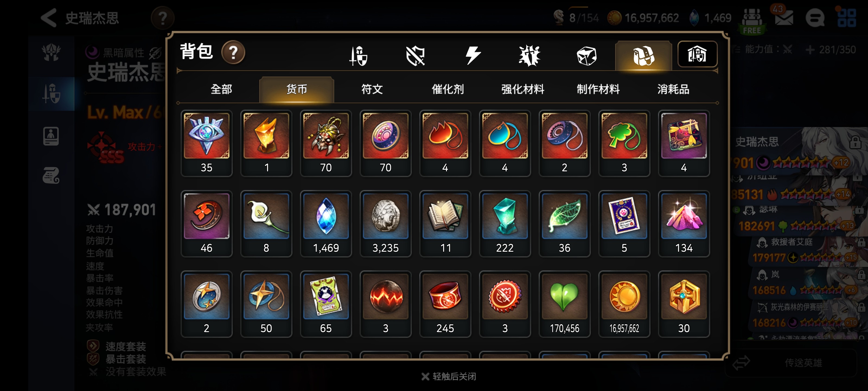
Task: Open the hero equipment category icon
Action: [359, 56]
